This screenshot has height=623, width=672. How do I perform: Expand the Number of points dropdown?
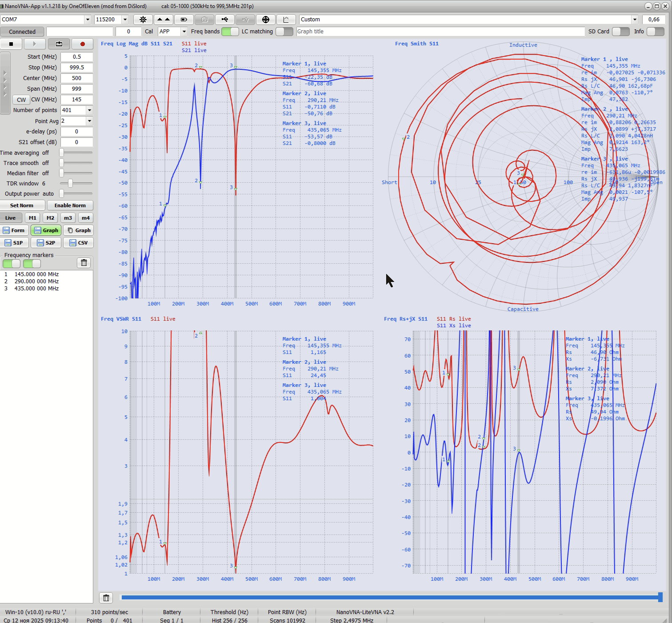[89, 110]
